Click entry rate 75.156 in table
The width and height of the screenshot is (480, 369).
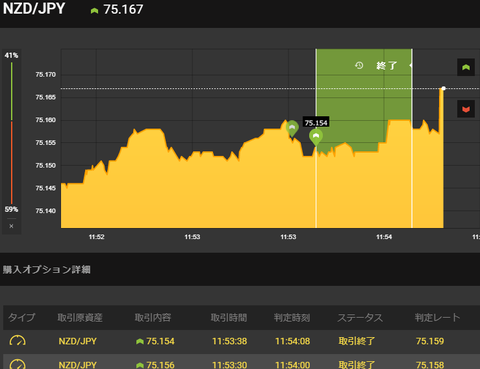(x=160, y=365)
